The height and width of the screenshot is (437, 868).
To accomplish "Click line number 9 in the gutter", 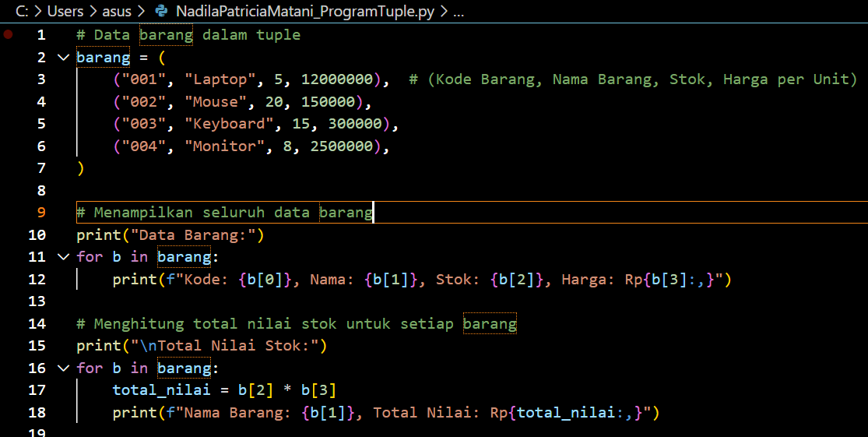I will 41,212.
